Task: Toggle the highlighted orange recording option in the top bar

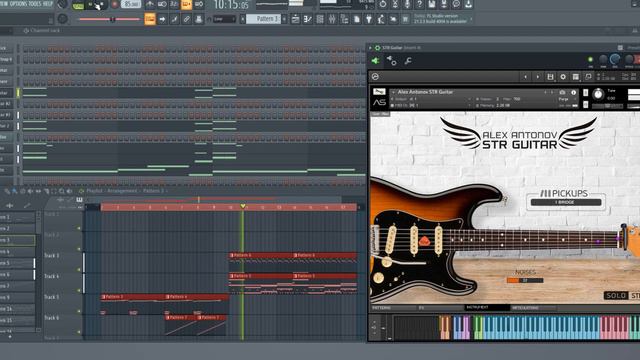Action: coord(186,5)
